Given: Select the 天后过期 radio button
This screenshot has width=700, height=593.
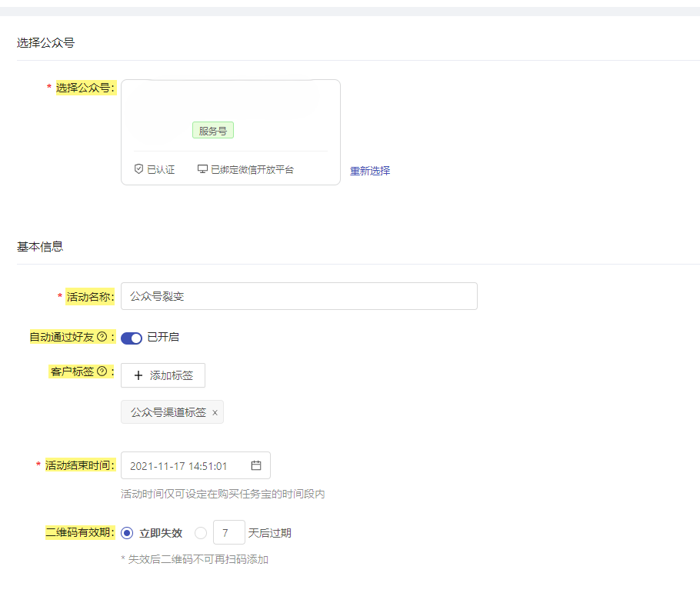Looking at the screenshot, I should pos(201,533).
